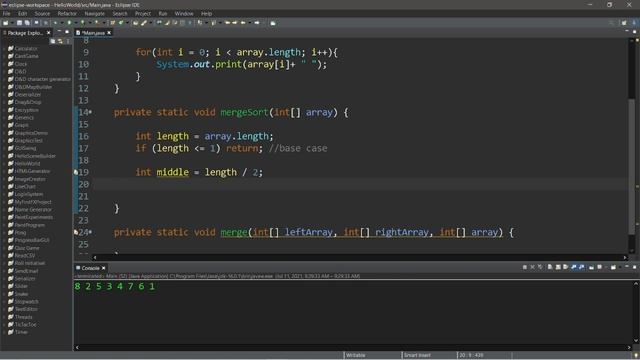Toggle Skip All Breakpoints toolbar icon
Screen dimensions: 640x360
click(x=46, y=23)
